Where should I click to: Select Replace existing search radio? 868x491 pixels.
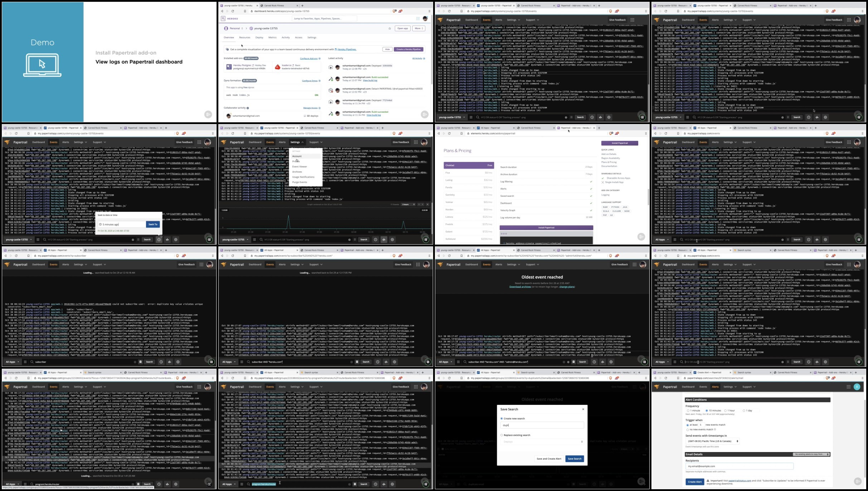(501, 435)
